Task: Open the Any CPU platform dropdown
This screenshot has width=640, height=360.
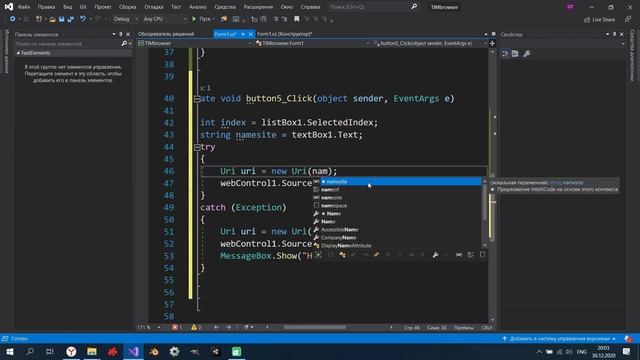Action: (164, 19)
